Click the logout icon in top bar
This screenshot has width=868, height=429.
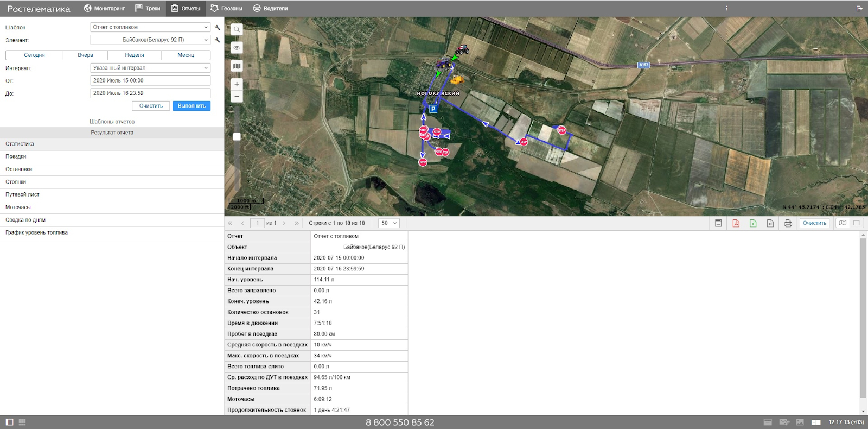coord(859,9)
